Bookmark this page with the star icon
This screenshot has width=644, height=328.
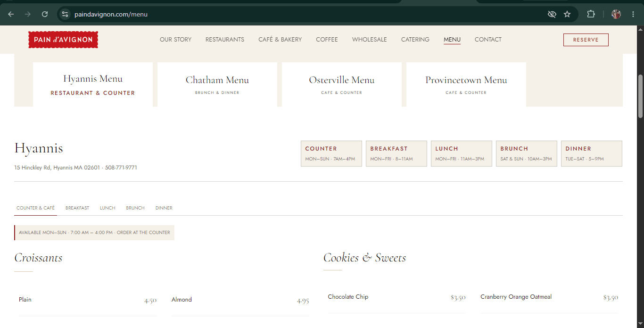point(567,14)
